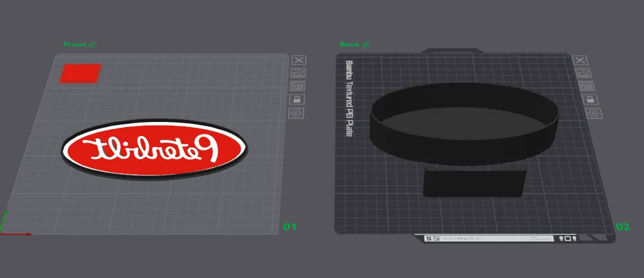Click plate number 01 label
Image resolution: width=644 pixels, height=278 pixels.
290,226
